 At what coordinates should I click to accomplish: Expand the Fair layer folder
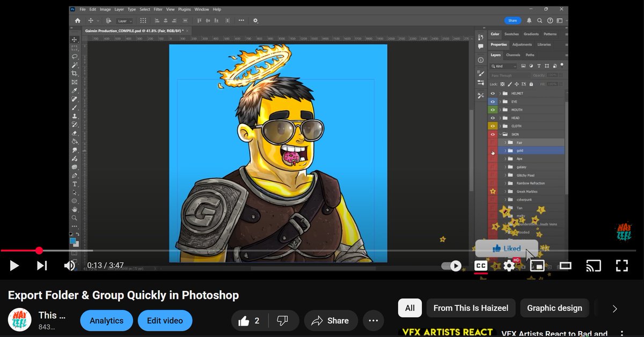pos(505,143)
